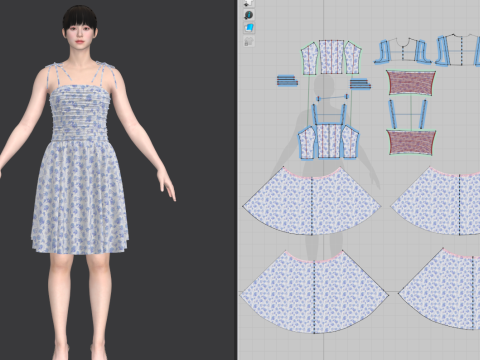Select the upper left bodice side panel
The height and width of the screenshot is (360, 480).
pos(309,58)
